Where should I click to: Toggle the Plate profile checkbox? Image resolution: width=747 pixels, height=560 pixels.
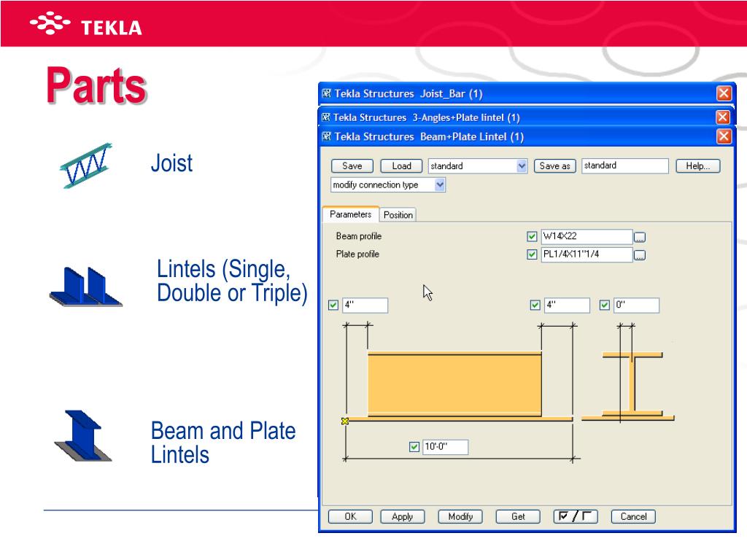click(532, 254)
